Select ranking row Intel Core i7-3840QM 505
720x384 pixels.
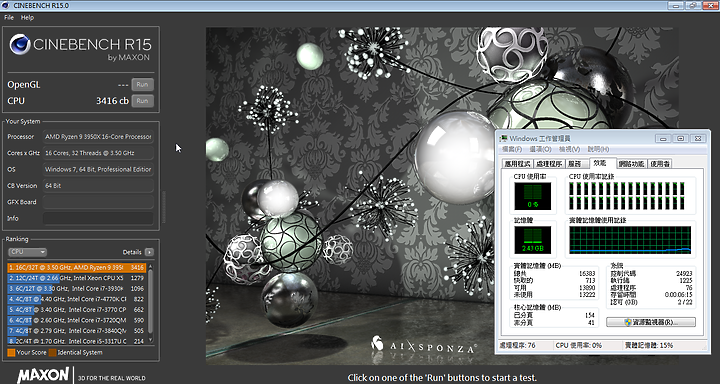coord(77,331)
